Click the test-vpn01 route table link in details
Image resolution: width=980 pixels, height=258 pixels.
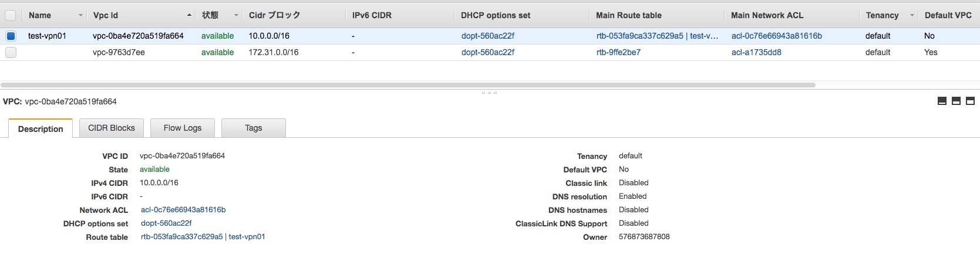coord(247,237)
